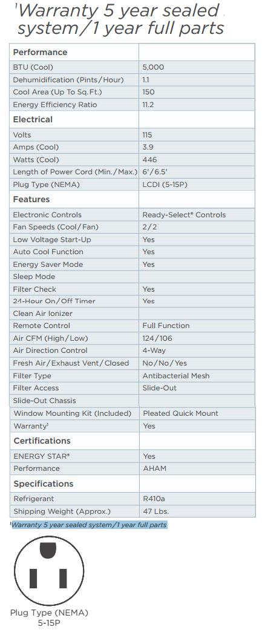The width and height of the screenshot is (262, 644).
Task: Click the Certifications section header
Action: tap(42, 441)
